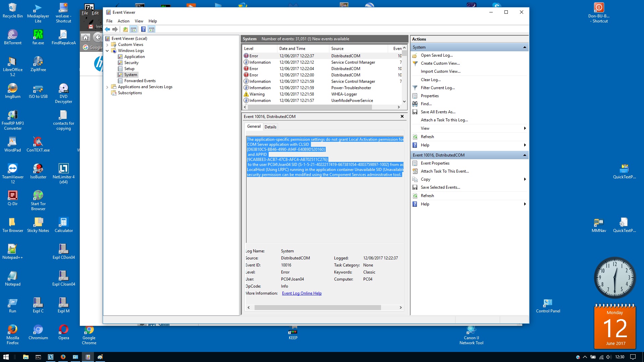Image resolution: width=644 pixels, height=362 pixels.
Task: Click Save All Events As icon
Action: pos(415,112)
